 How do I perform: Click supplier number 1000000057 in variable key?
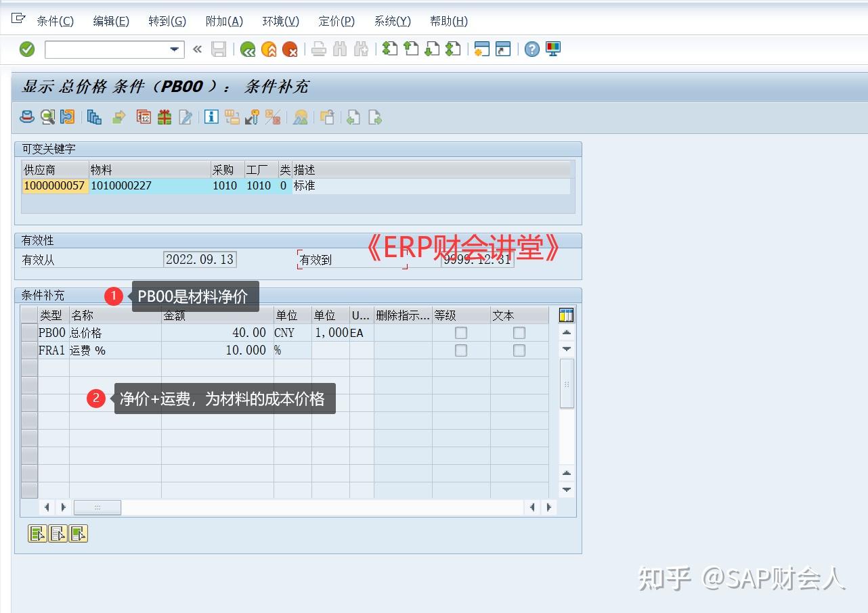point(54,185)
